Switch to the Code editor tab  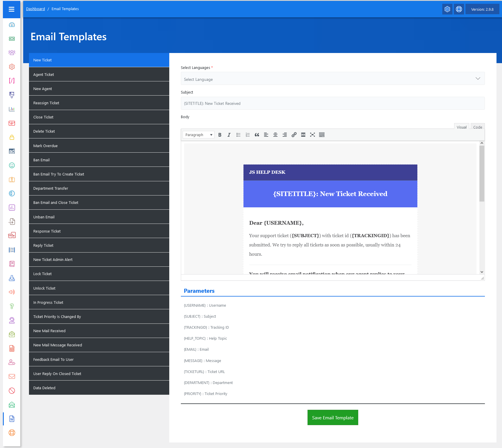(477, 127)
